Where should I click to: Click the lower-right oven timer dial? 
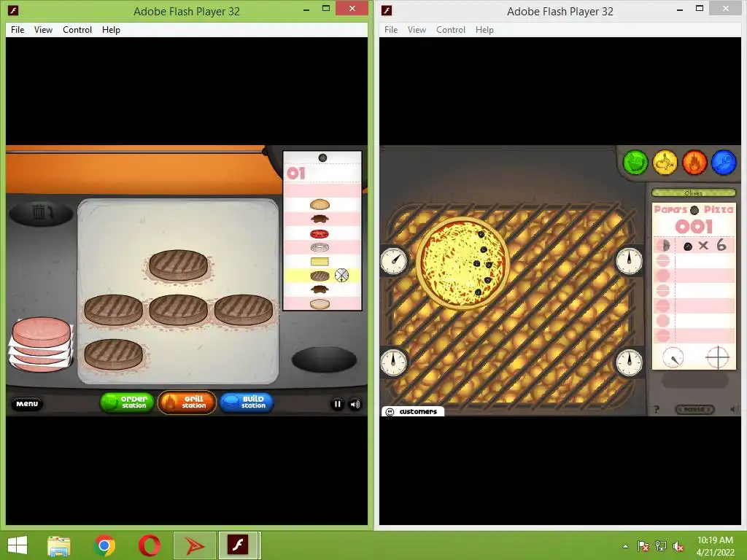click(x=629, y=362)
